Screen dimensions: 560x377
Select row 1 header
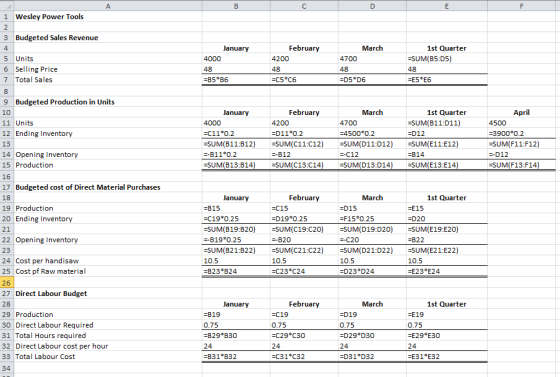click(7, 16)
